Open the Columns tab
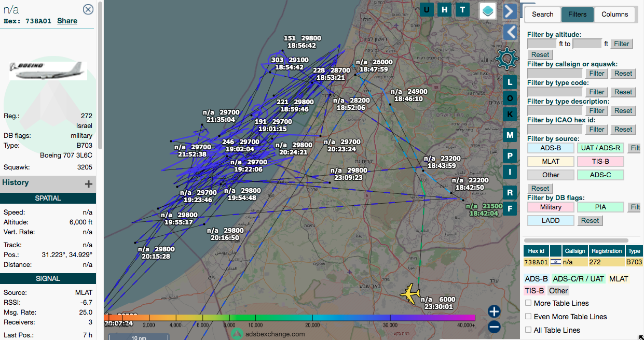 point(615,15)
